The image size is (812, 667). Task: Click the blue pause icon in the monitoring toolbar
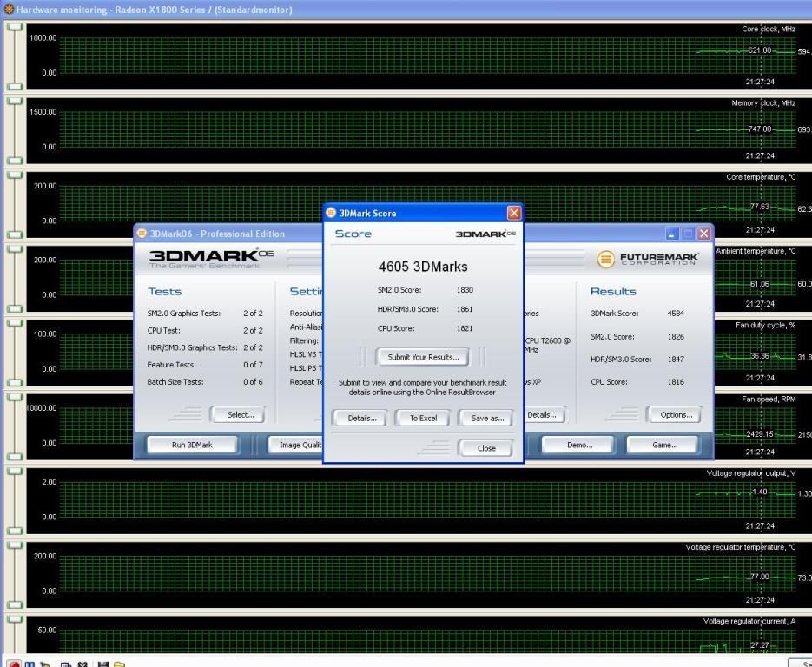(x=30, y=664)
